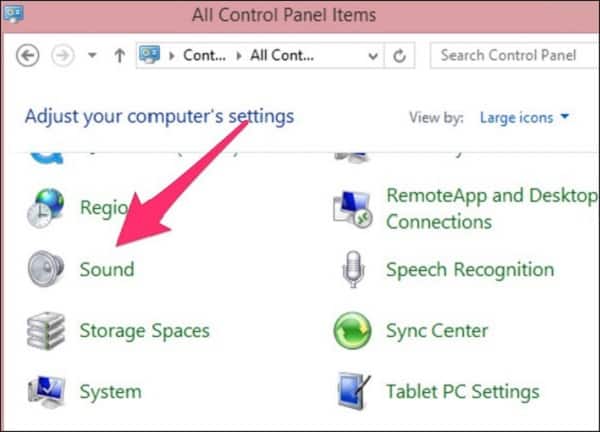Open the Storage Spaces drives icon
600x432 pixels.
click(x=46, y=331)
